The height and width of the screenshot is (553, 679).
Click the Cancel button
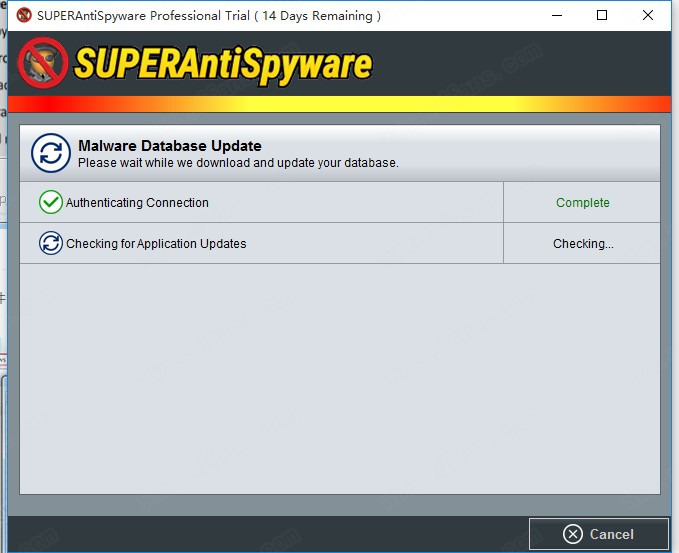point(599,534)
